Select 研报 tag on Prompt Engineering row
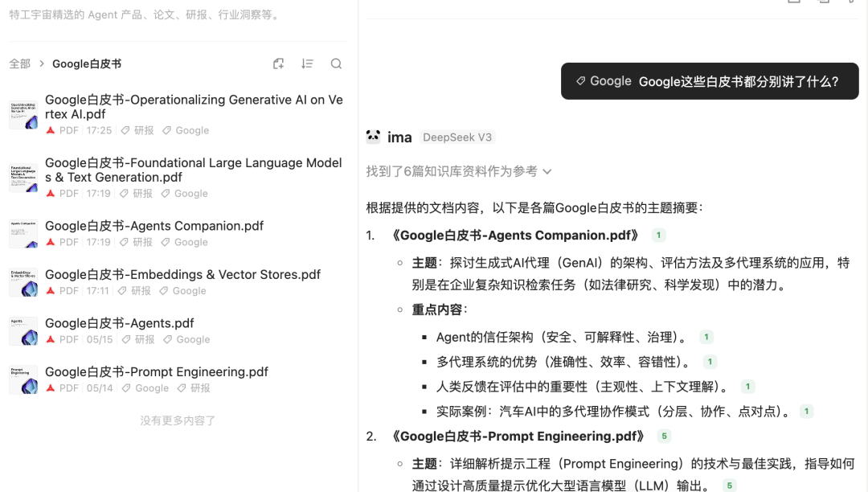 (194, 388)
